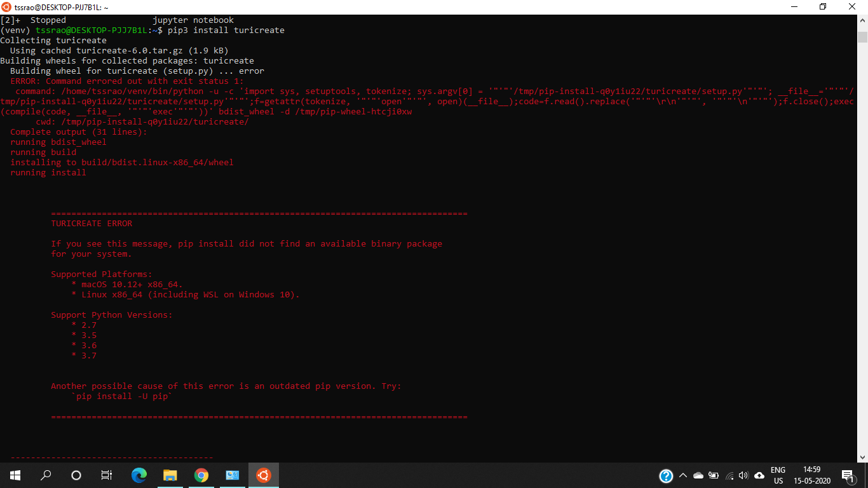Open the Ubuntu terminal taskbar icon
Viewport: 868px width, 488px height.
(263, 475)
